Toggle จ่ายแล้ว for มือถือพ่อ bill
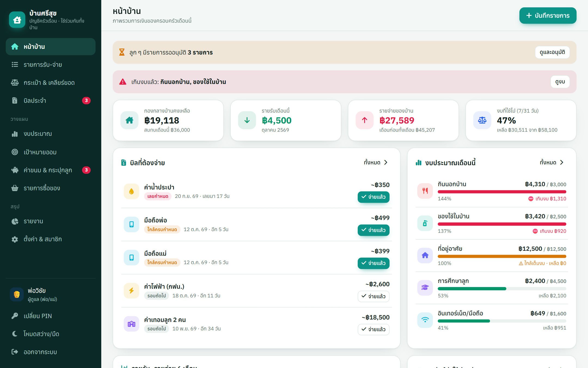This screenshot has width=588, height=368. [x=373, y=230]
